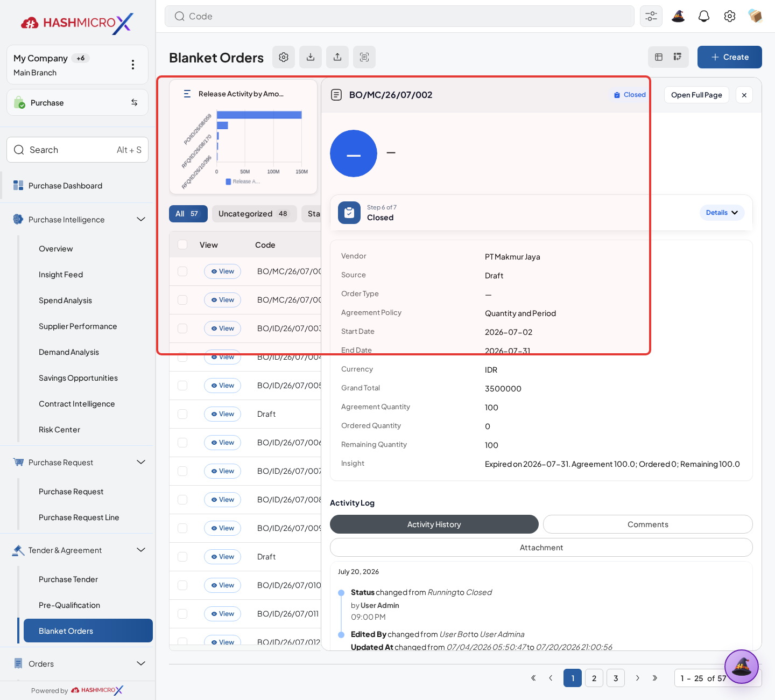Click the download icon beside Blanket Orders
The image size is (775, 700).
[x=311, y=57]
